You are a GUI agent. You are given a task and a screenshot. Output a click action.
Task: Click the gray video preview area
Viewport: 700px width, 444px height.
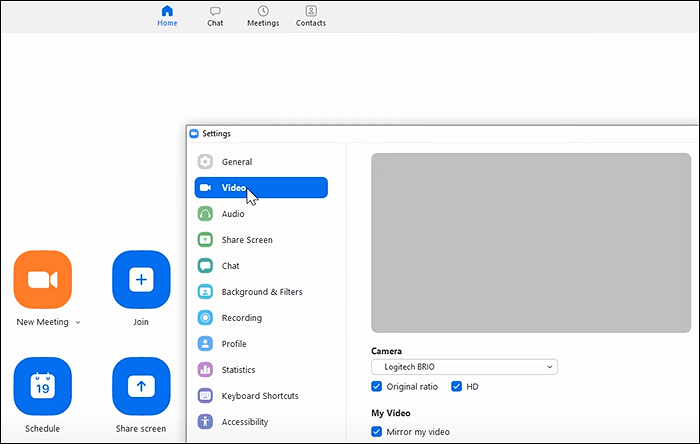pos(530,242)
